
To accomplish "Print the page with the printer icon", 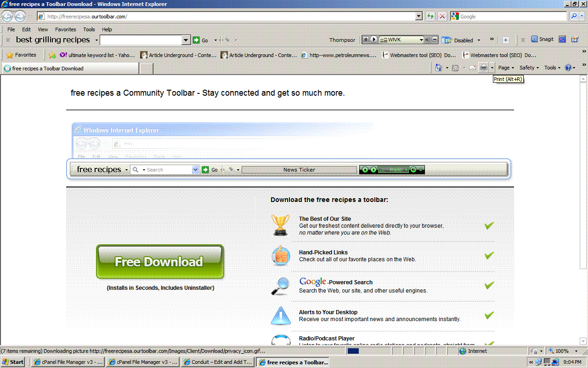I will 484,68.
